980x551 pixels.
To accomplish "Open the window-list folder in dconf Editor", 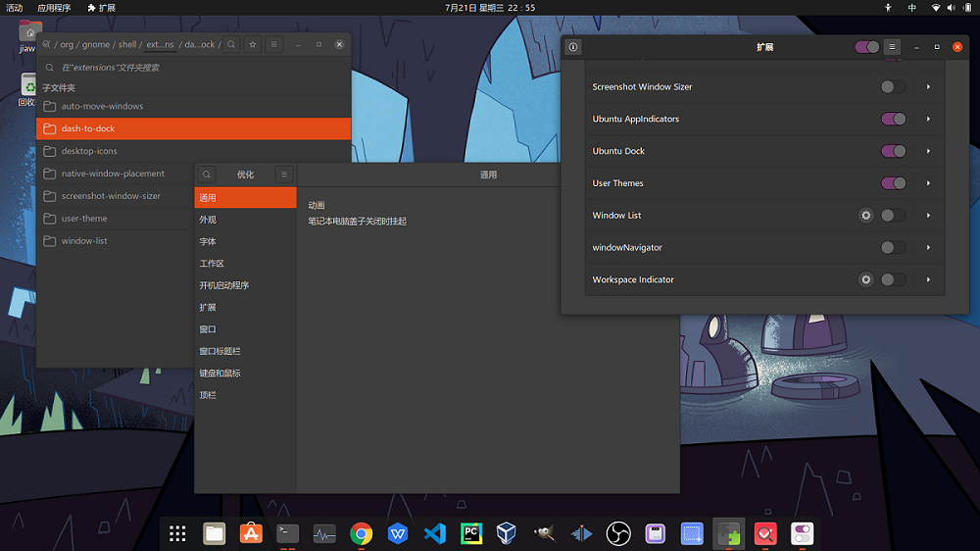I will coord(115,241).
